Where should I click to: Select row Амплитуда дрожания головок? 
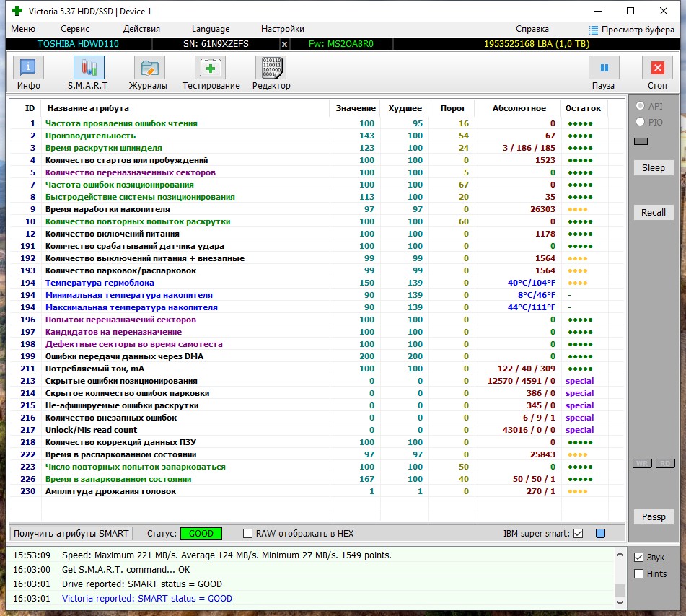tap(317, 491)
